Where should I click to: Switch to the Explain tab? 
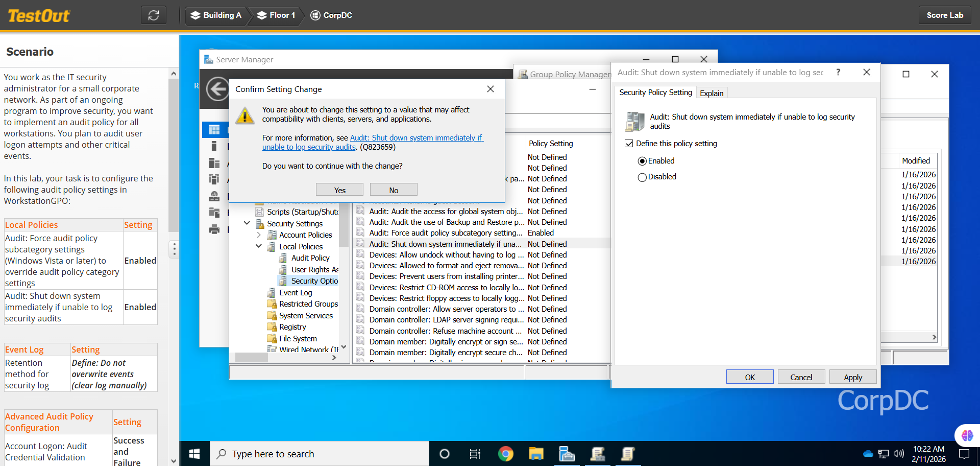click(x=711, y=93)
